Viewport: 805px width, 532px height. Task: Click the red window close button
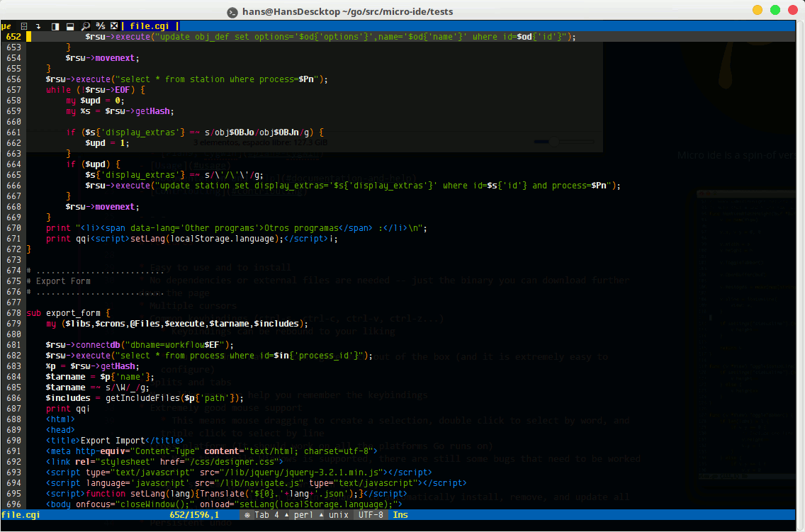coord(793,10)
